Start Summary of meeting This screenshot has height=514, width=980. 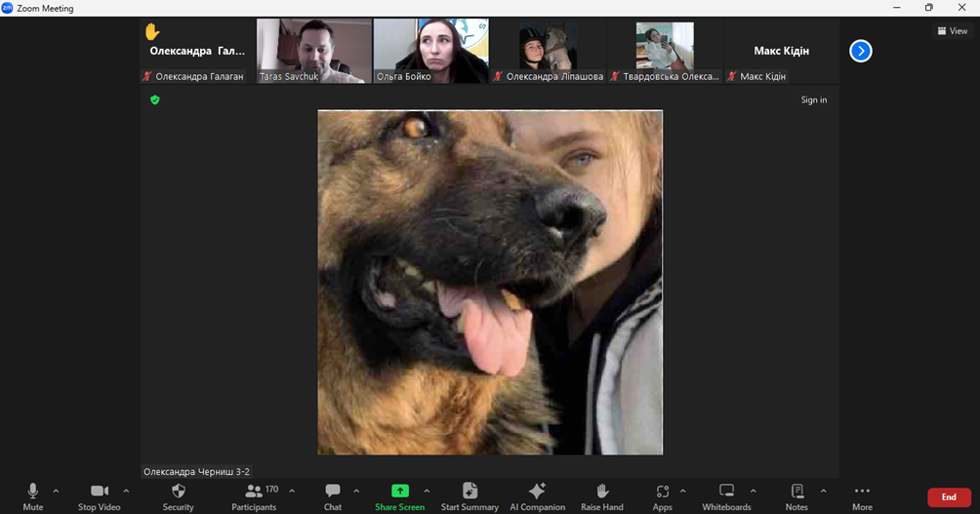tap(470, 497)
